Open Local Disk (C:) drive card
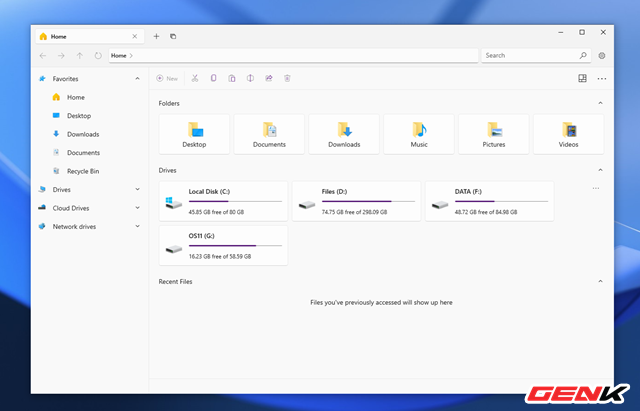 point(223,201)
